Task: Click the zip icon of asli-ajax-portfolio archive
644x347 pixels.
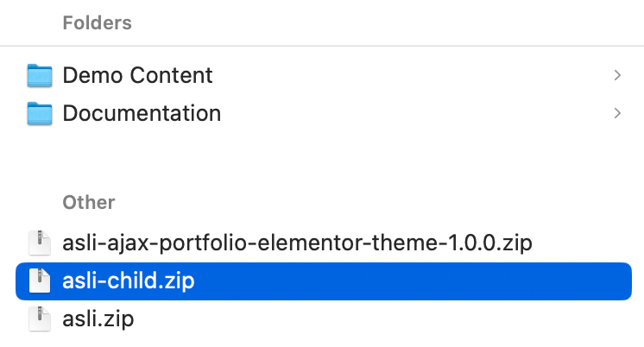Action: [x=40, y=243]
